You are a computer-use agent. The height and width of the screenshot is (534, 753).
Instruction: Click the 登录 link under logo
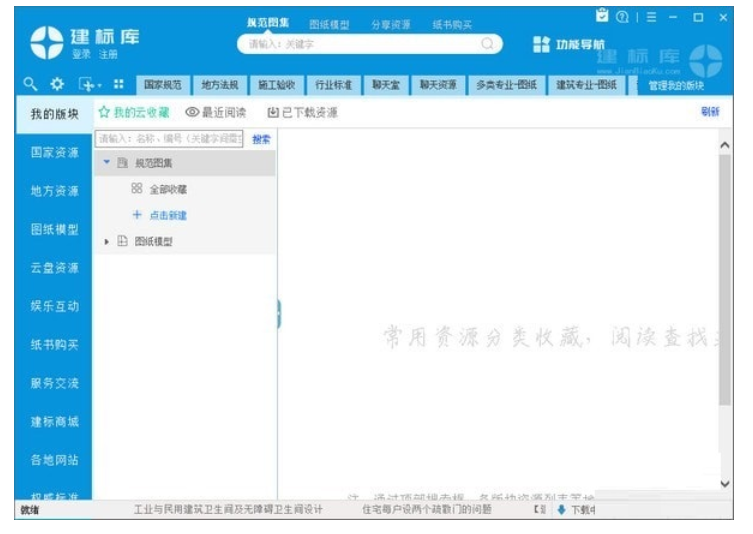pos(82,54)
